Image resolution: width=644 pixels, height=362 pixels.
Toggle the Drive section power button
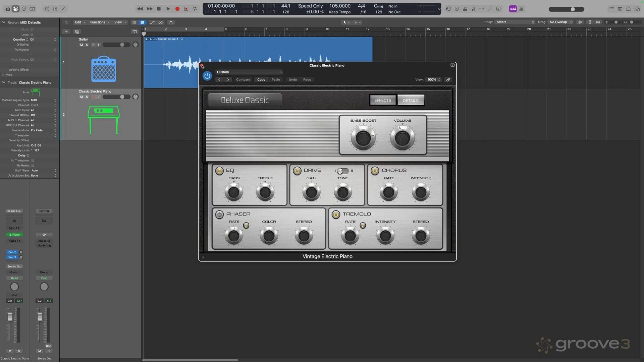tap(297, 171)
